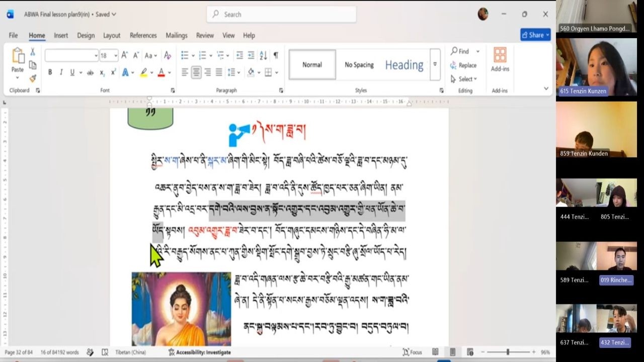
Task: Apply strikethrough to selected text
Action: (90, 72)
